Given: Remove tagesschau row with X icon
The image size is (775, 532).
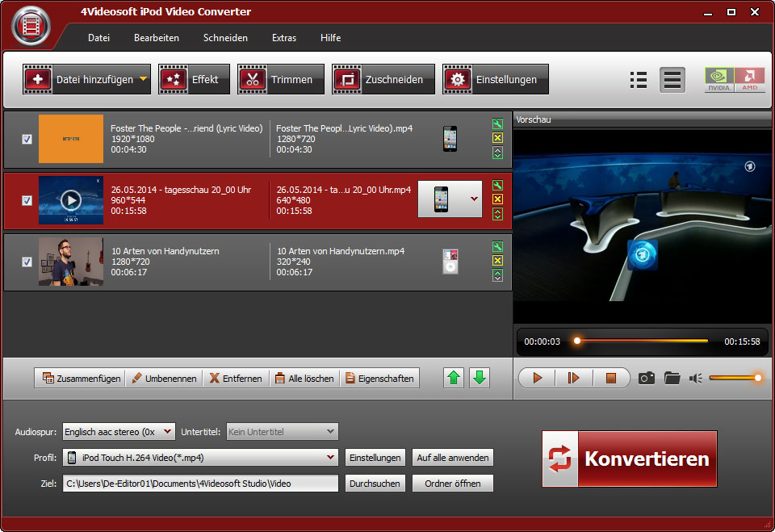Looking at the screenshot, I should point(498,199).
